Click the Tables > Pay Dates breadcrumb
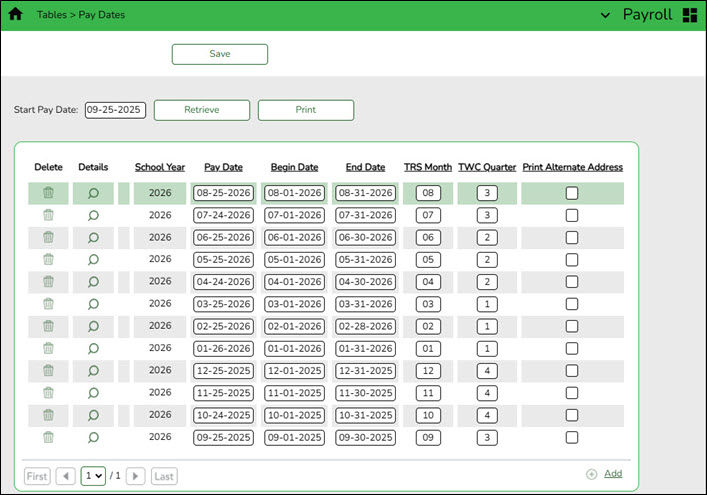 [x=81, y=15]
